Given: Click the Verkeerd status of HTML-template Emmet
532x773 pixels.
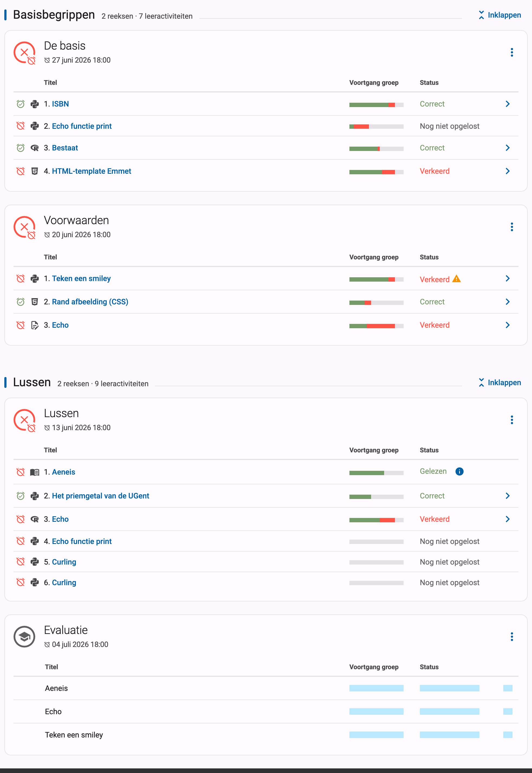Looking at the screenshot, I should [x=435, y=171].
